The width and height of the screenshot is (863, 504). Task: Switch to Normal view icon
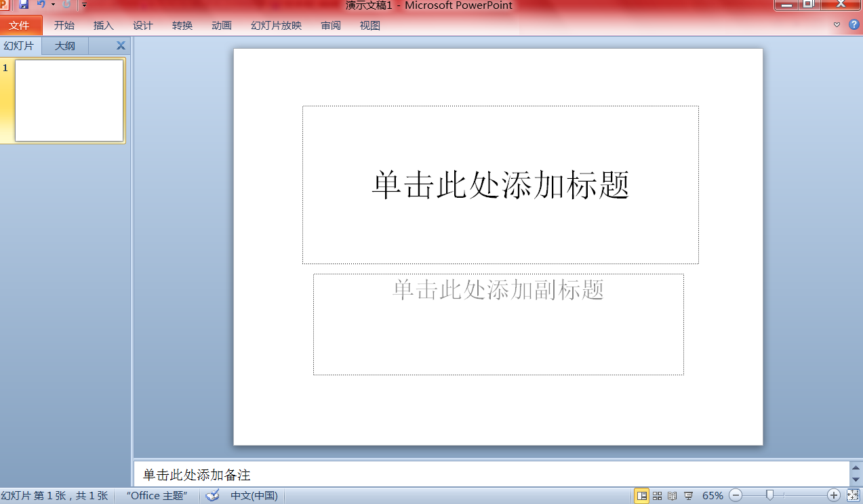(641, 496)
